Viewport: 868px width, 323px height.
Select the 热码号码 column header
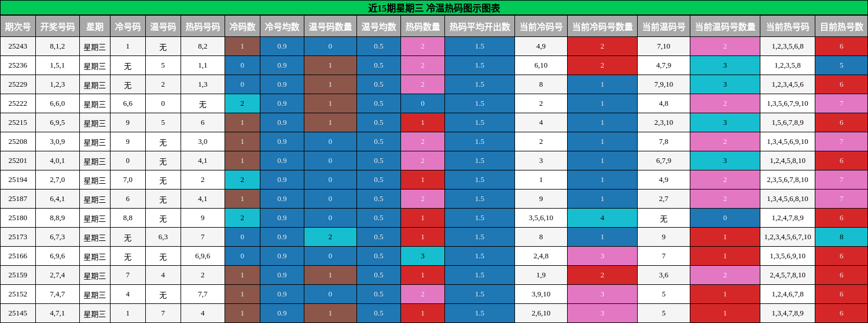(x=203, y=26)
